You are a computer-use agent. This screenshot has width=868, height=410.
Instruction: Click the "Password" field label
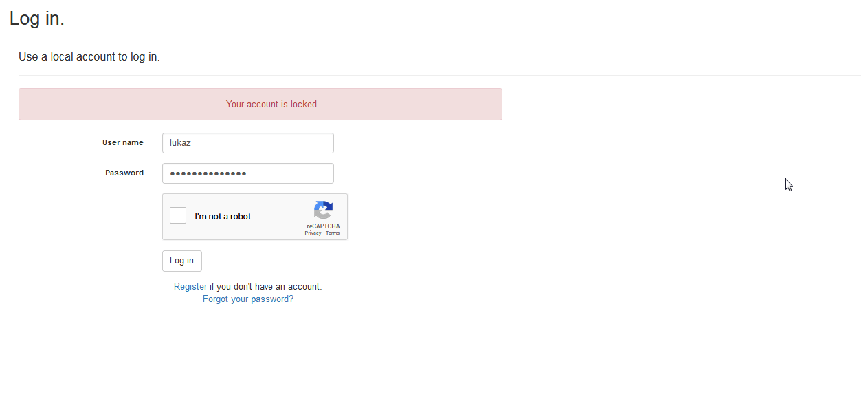pos(124,173)
